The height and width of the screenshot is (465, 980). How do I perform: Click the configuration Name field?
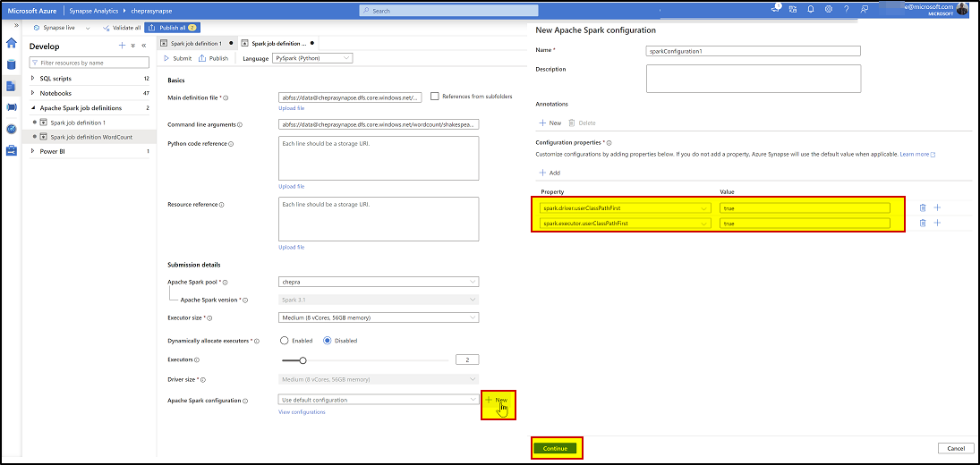click(x=754, y=51)
